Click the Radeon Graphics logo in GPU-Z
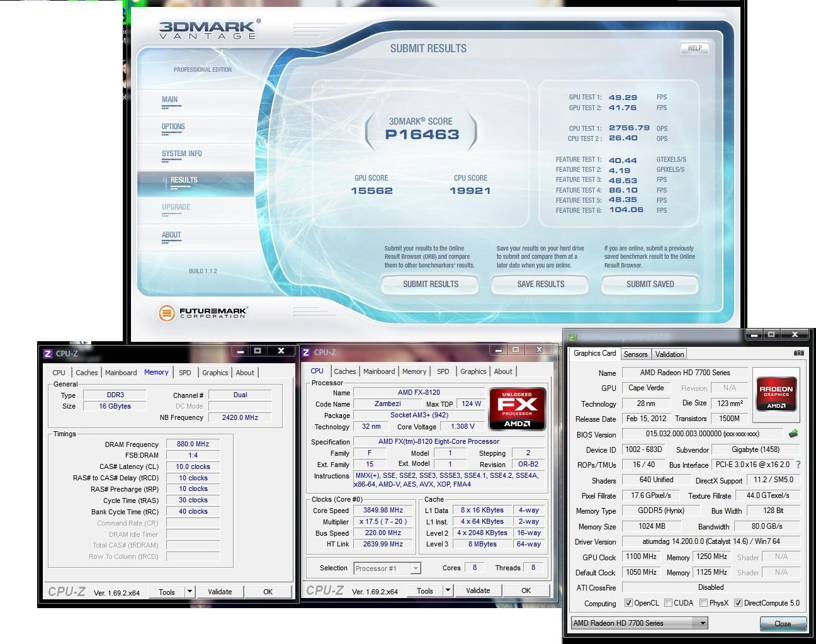The width and height of the screenshot is (816, 644). coord(776,393)
